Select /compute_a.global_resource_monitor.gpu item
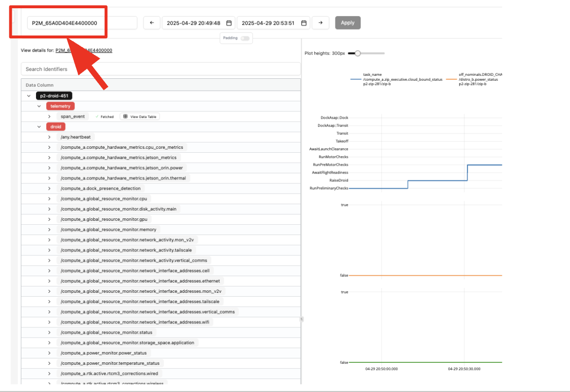 tap(104, 219)
